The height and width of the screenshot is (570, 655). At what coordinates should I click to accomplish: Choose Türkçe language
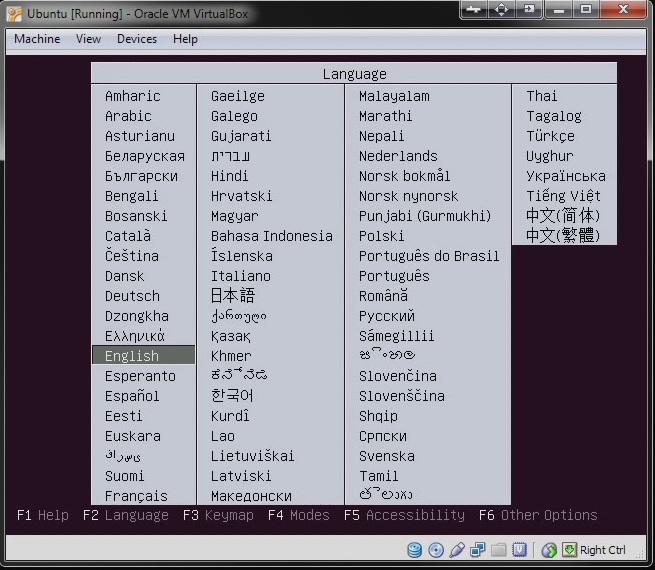click(550, 136)
